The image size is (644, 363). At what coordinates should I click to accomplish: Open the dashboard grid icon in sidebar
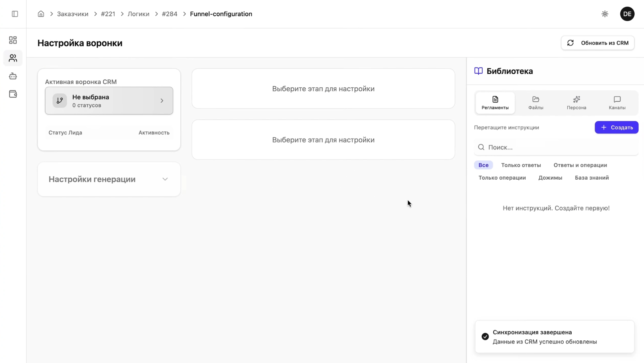point(13,40)
